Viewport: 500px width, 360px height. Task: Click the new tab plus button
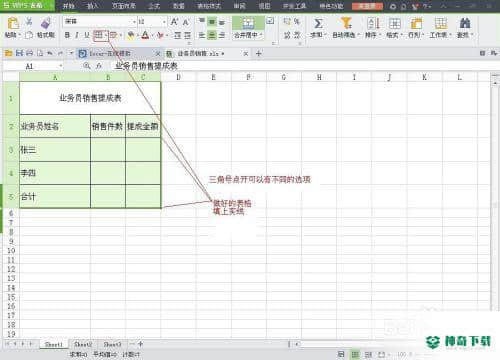[x=259, y=53]
